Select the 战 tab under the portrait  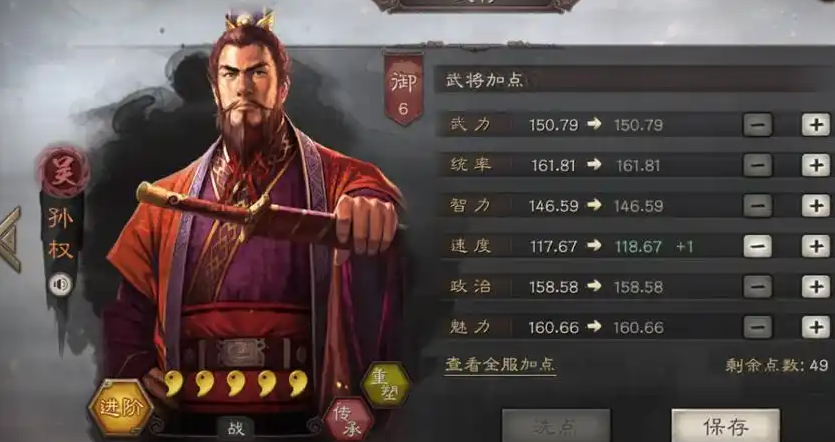235,429
